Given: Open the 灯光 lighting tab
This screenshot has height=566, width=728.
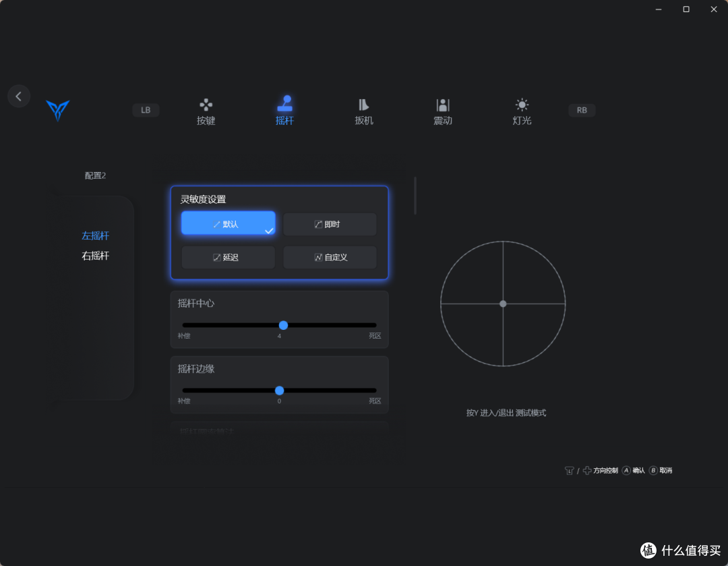Looking at the screenshot, I should (522, 112).
